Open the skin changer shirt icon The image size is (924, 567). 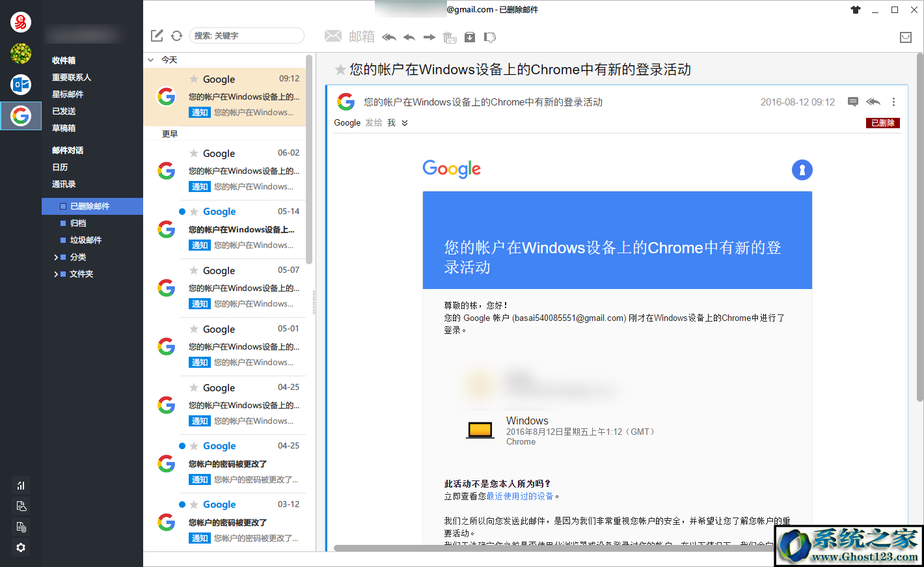click(x=856, y=10)
